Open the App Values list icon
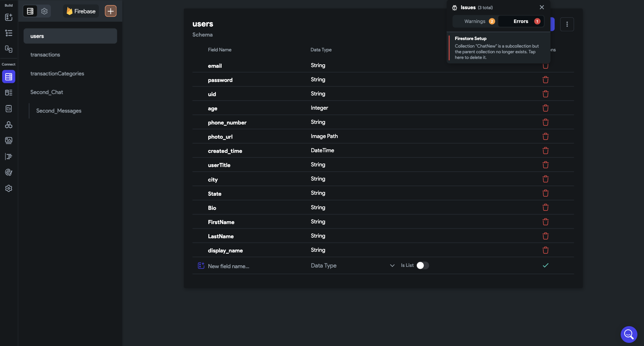The height and width of the screenshot is (346, 644). click(9, 33)
